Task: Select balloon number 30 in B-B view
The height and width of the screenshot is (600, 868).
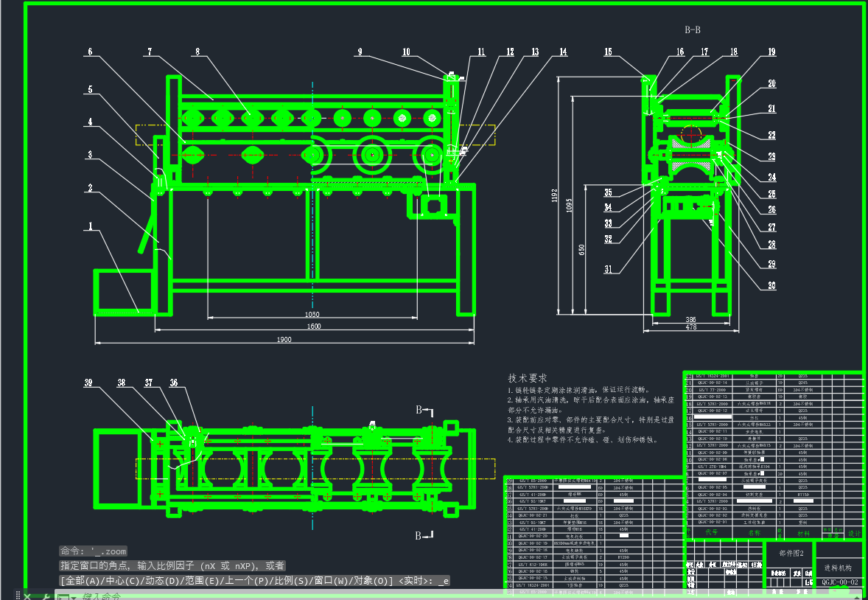Action: pyautogui.click(x=771, y=285)
